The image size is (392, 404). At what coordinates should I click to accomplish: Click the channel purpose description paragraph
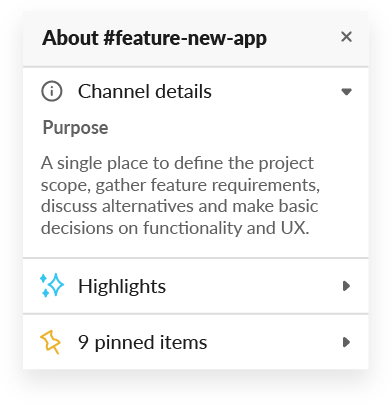pyautogui.click(x=180, y=196)
